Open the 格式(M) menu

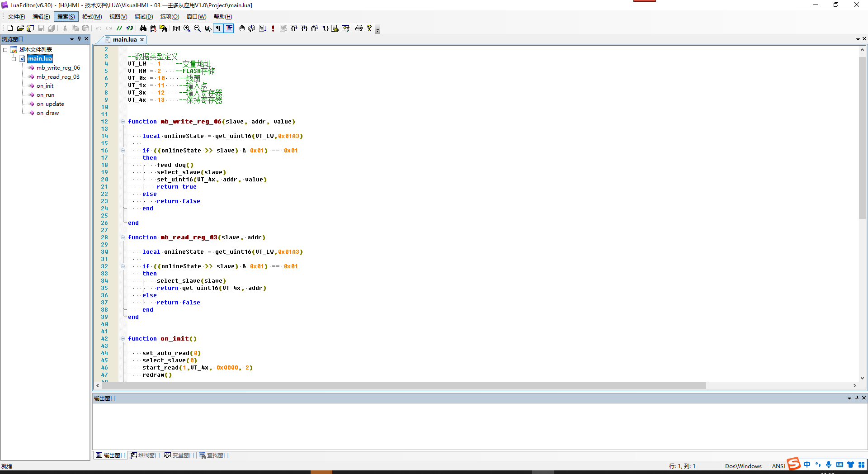point(92,17)
